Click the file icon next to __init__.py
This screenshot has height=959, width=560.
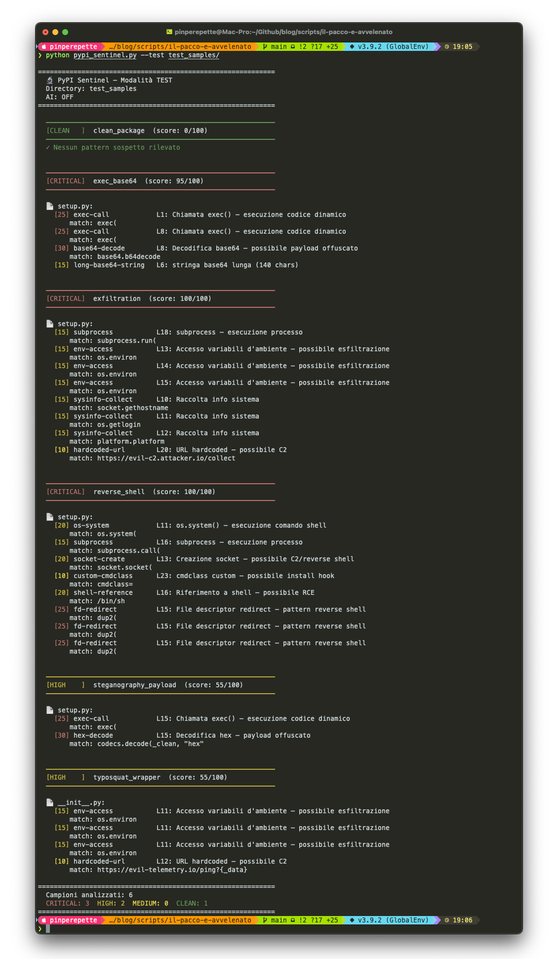[x=49, y=802]
